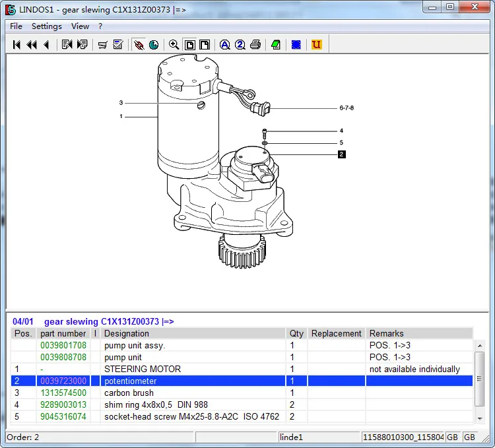Click callout number 1 in the diagram

[x=121, y=116]
